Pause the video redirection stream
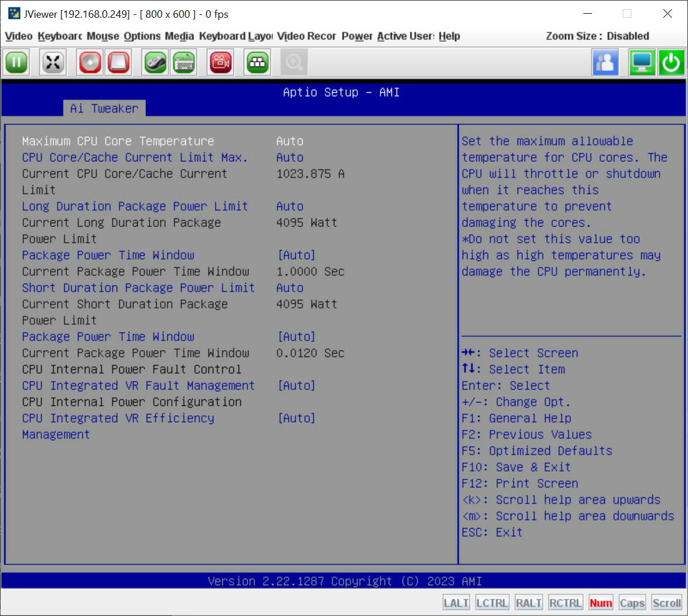The height and width of the screenshot is (616, 688). (15, 62)
